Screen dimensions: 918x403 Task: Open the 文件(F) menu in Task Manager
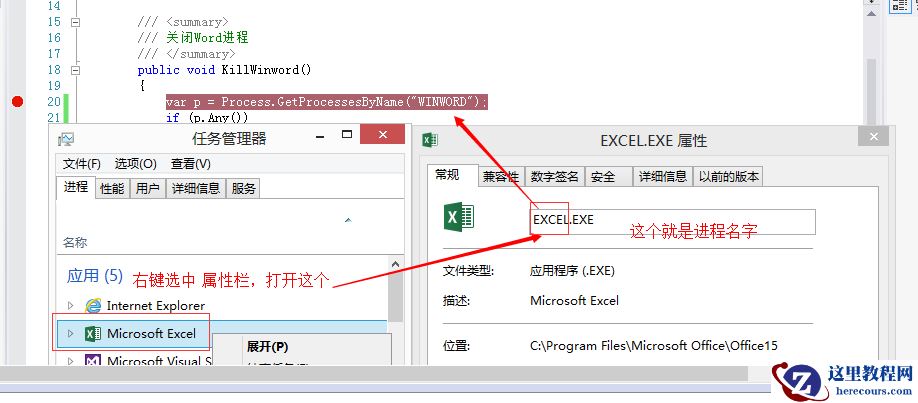pos(82,163)
